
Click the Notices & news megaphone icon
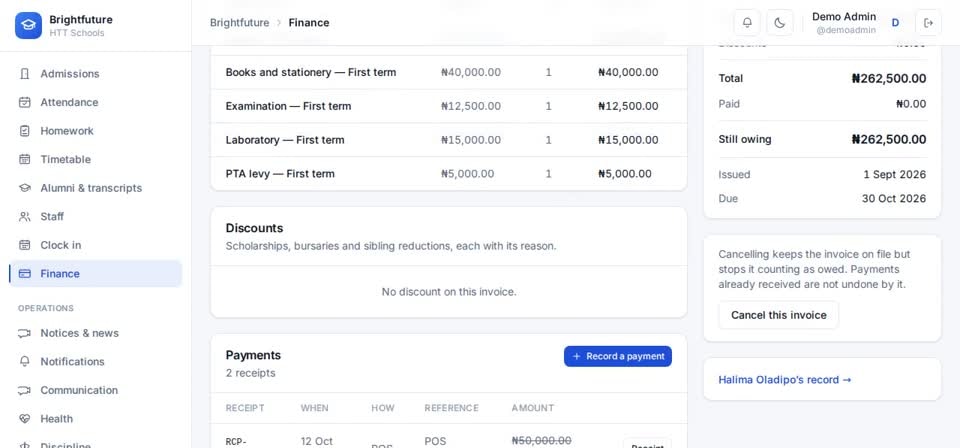coord(24,333)
